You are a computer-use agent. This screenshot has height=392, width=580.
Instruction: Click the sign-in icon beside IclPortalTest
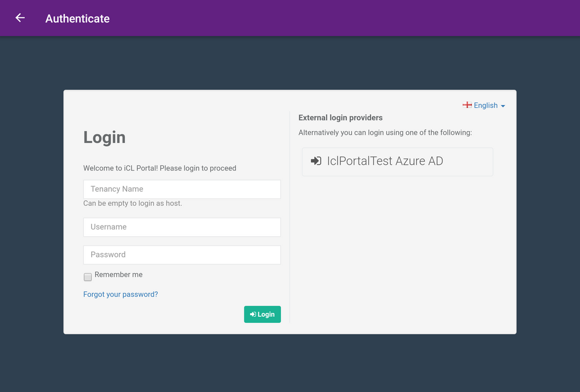pos(316,161)
